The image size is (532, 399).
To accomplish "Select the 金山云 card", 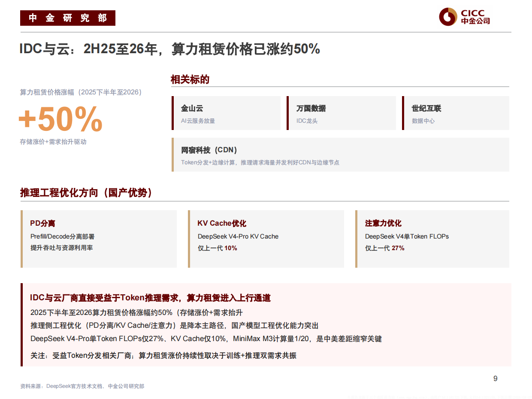I will (x=226, y=113).
